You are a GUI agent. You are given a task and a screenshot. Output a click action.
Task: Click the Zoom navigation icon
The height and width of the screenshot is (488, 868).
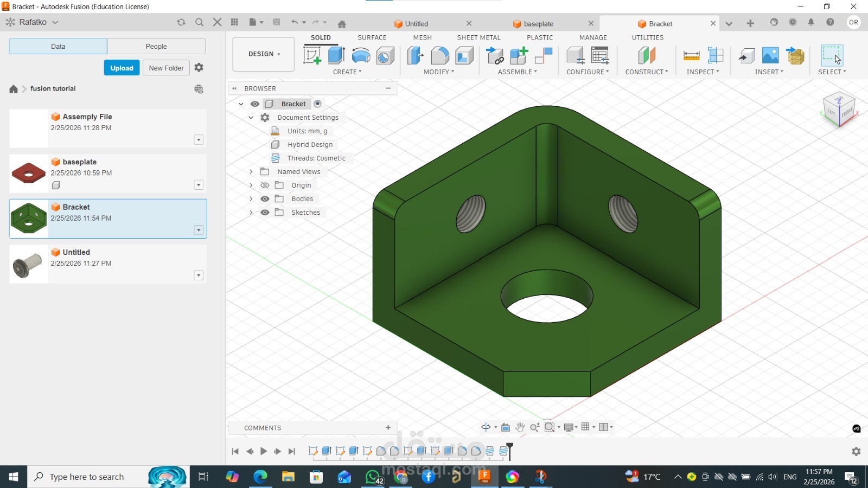[x=534, y=427]
